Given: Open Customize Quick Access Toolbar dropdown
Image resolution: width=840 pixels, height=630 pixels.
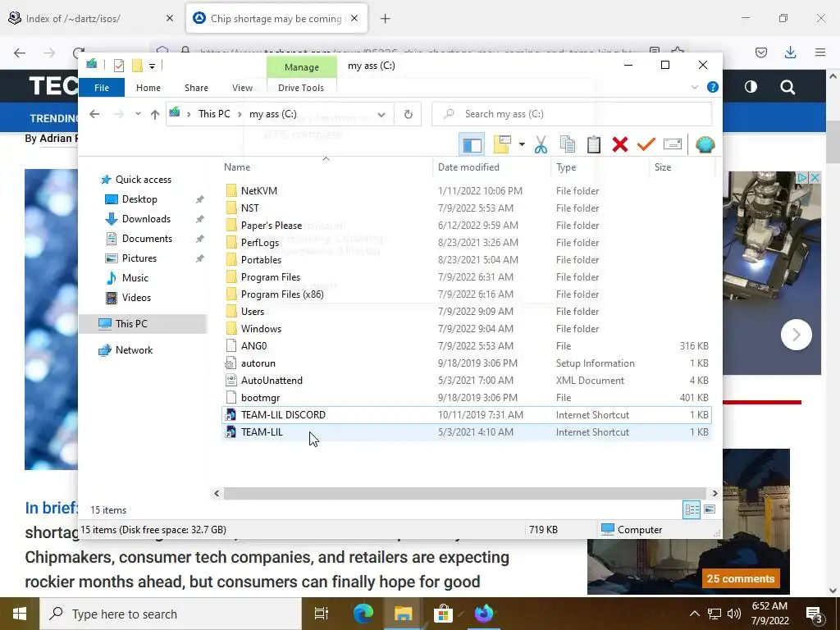Looking at the screenshot, I should point(152,66).
